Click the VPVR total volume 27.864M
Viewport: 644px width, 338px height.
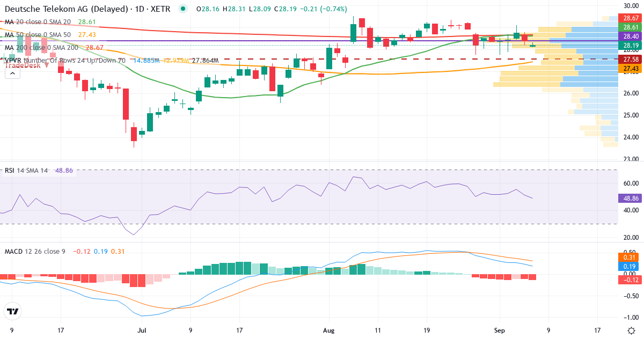point(205,61)
